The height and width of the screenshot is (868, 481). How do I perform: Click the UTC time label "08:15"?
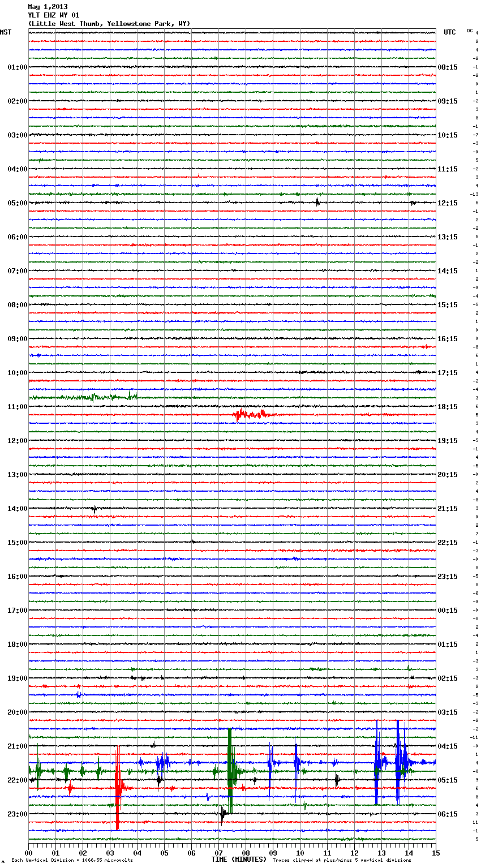point(448,67)
